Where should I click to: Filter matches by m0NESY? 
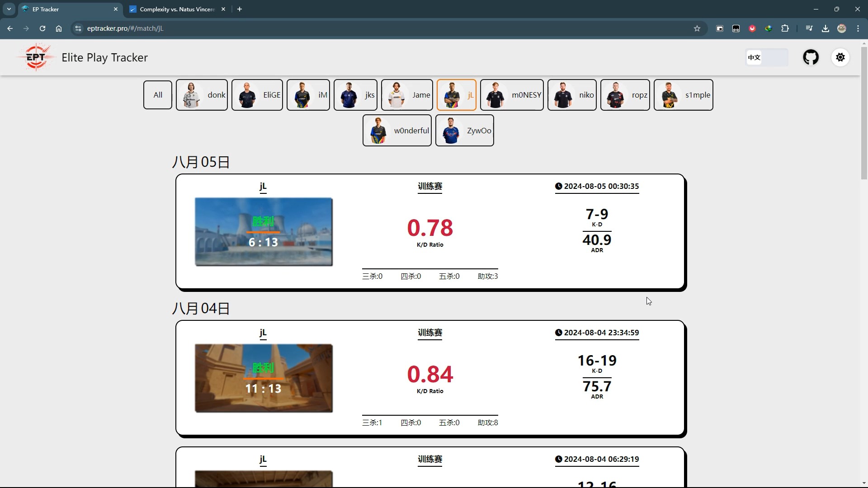point(512,95)
